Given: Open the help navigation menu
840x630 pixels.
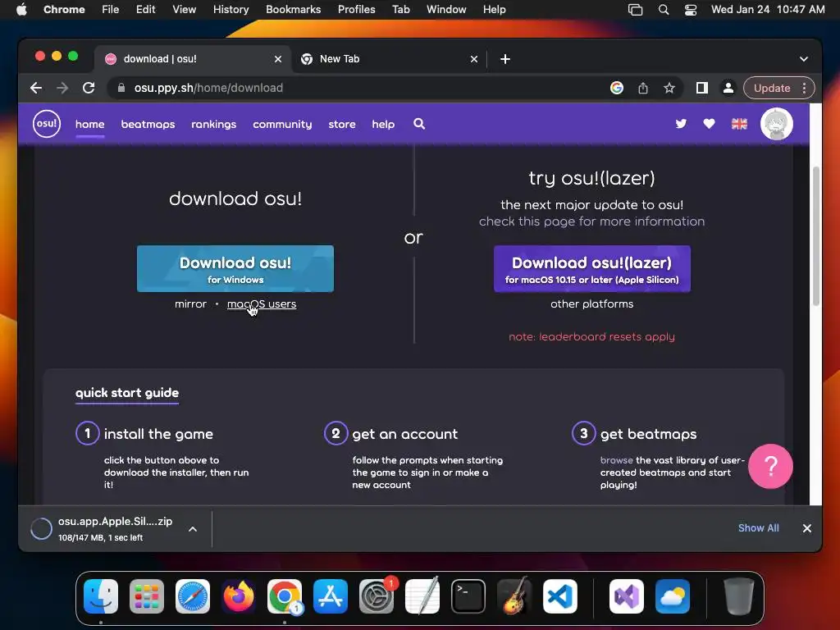Looking at the screenshot, I should (x=383, y=125).
